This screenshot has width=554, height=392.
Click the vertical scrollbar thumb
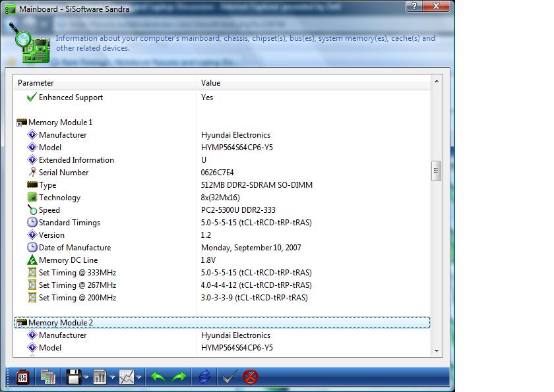(437, 171)
